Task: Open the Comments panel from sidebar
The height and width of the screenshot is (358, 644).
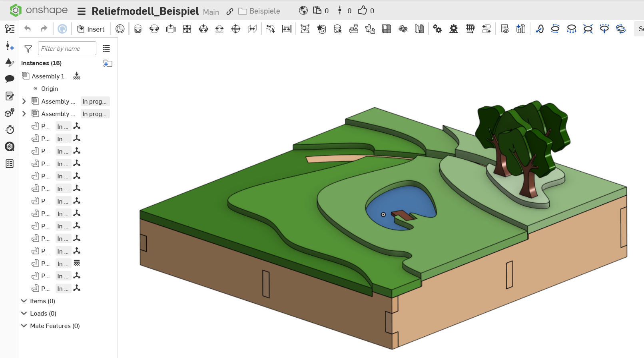Action: point(10,79)
